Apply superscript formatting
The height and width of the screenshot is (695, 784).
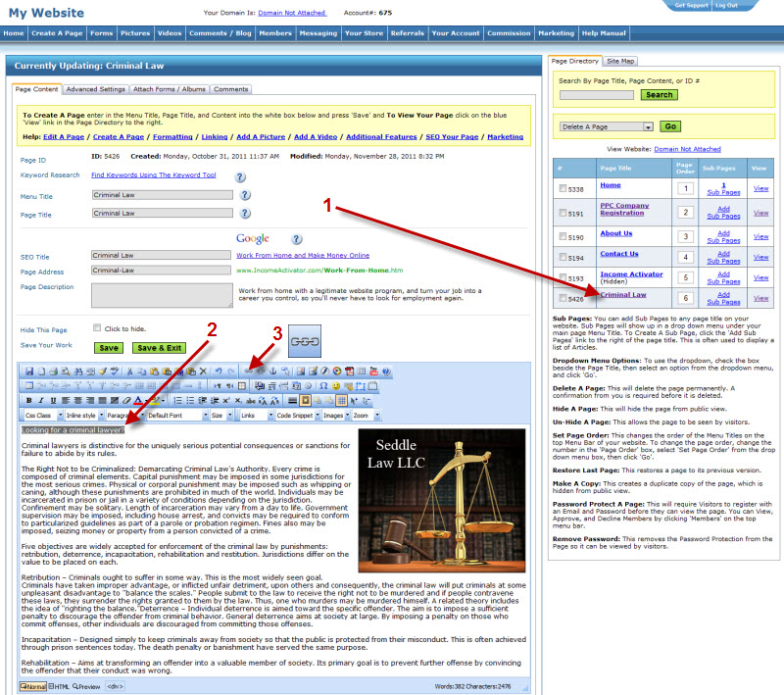click(226, 401)
